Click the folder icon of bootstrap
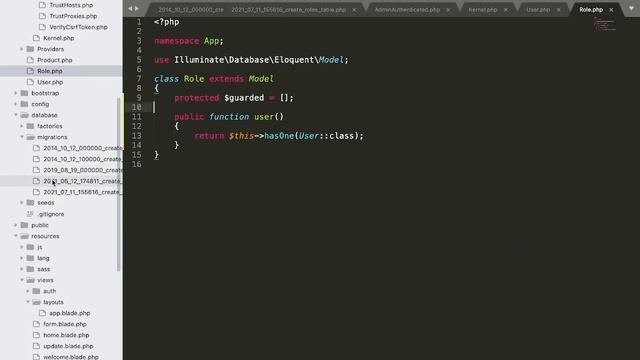The height and width of the screenshot is (360, 640). pos(24,93)
